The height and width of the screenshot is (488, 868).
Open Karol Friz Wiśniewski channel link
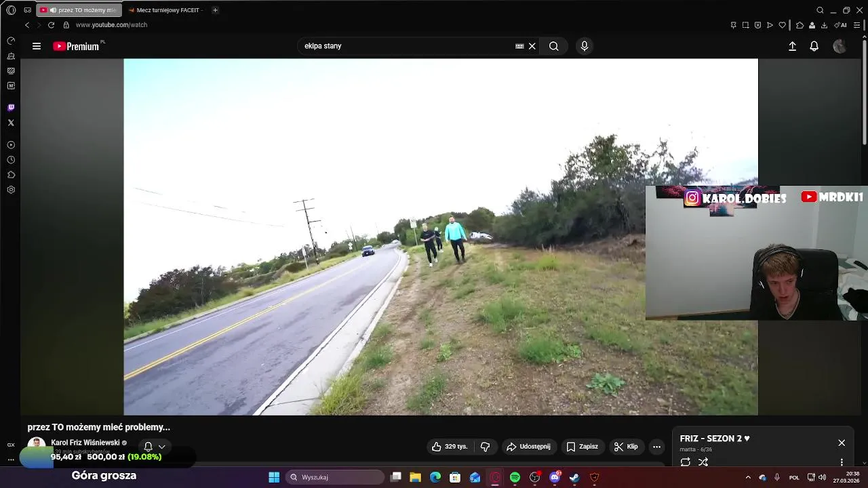85,443
